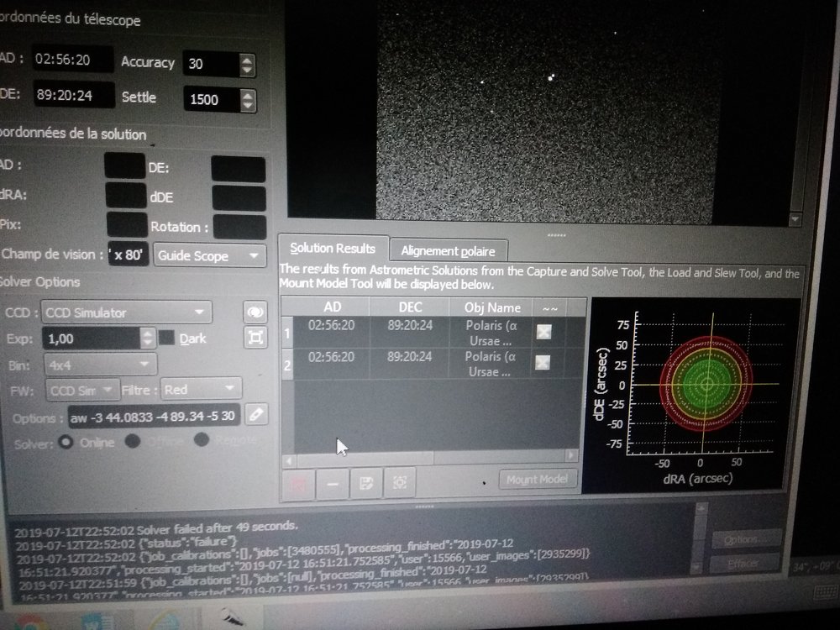Click the pencil icon to edit solver options
This screenshot has height=630, width=840.
click(x=256, y=414)
